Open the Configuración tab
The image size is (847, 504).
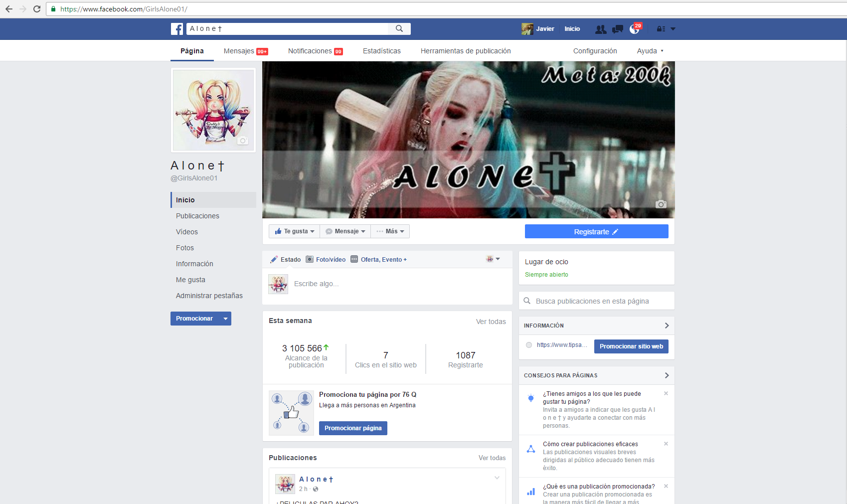coord(595,51)
